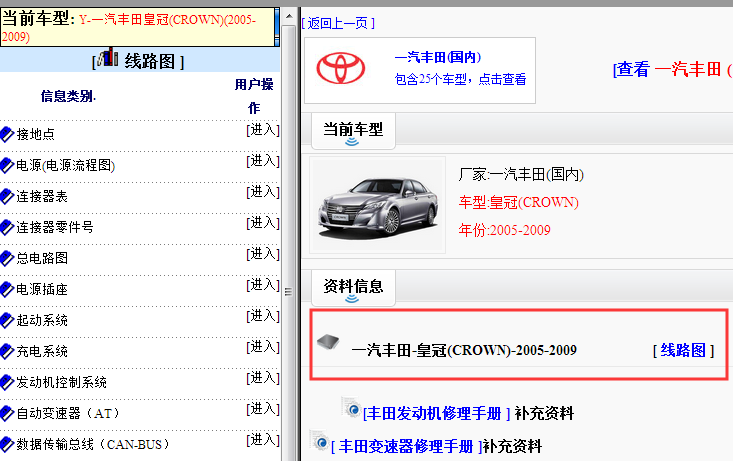Click the 车型:皇冠(CROWN) text
Screen dimensions: 733x461
coord(518,202)
